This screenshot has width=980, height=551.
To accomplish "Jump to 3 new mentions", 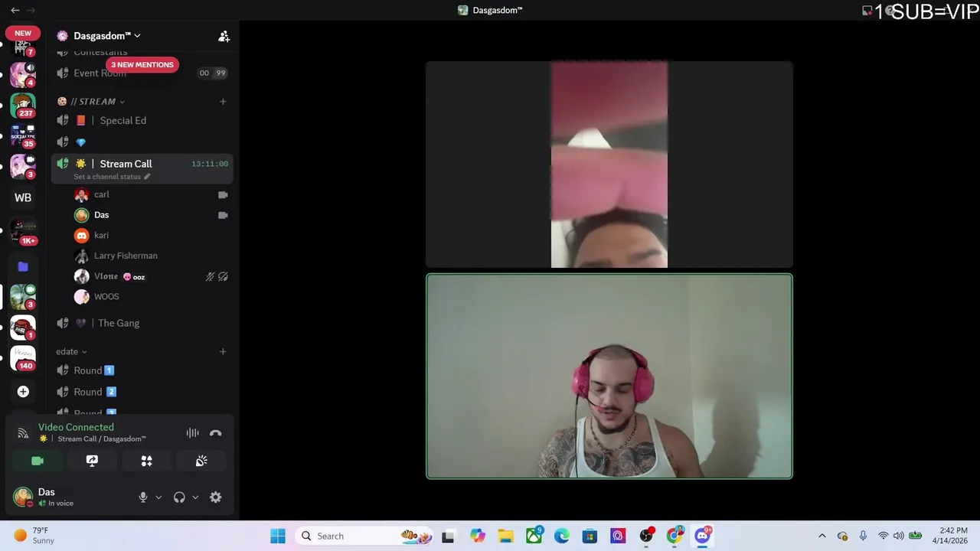I will pos(142,65).
